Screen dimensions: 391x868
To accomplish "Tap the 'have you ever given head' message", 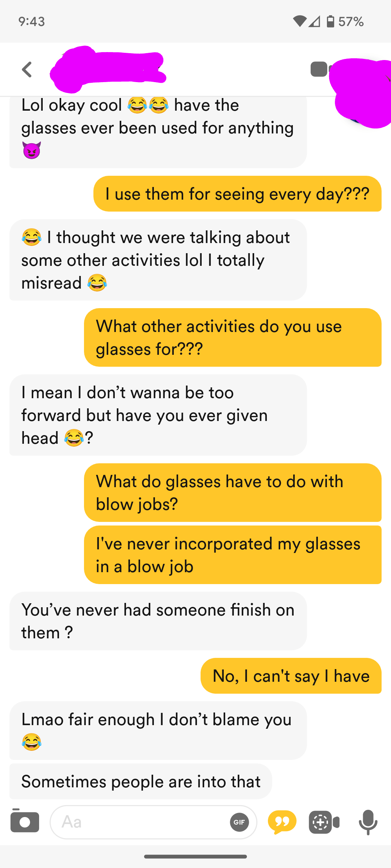I will (x=158, y=415).
